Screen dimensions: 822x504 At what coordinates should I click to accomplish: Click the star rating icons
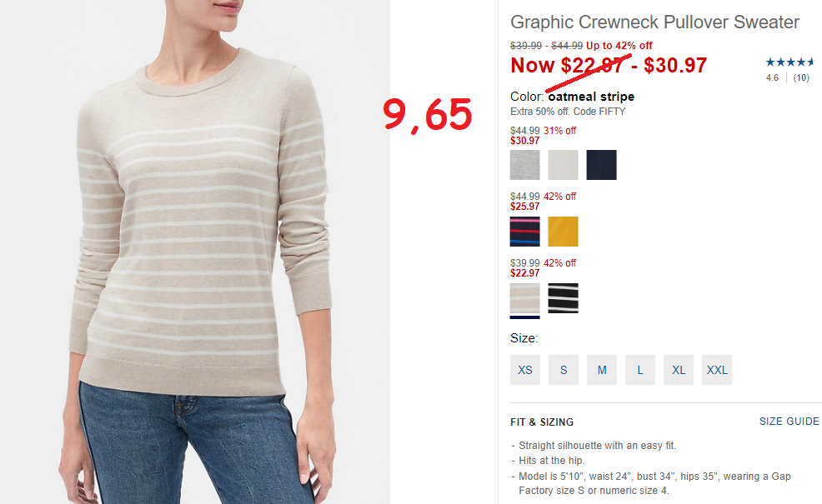[789, 62]
